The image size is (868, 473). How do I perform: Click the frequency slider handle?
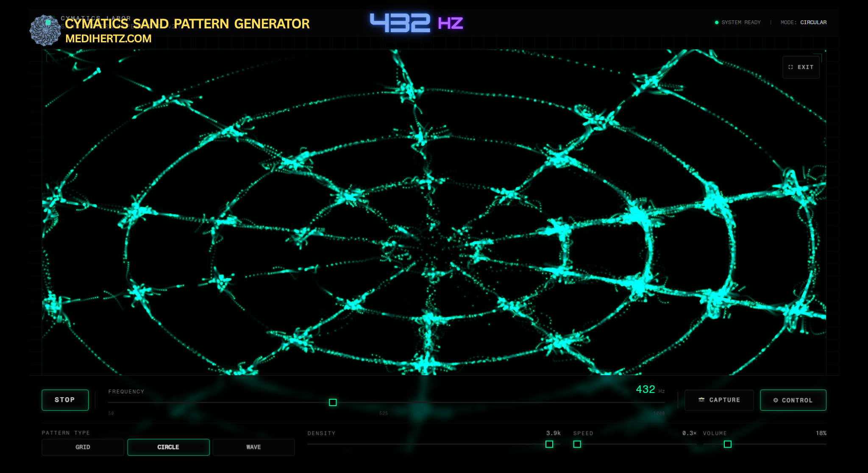333,402
